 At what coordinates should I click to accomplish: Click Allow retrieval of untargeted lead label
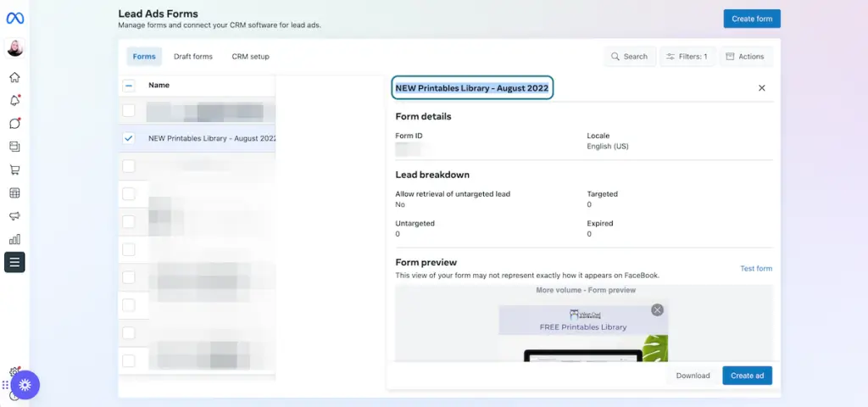click(453, 194)
